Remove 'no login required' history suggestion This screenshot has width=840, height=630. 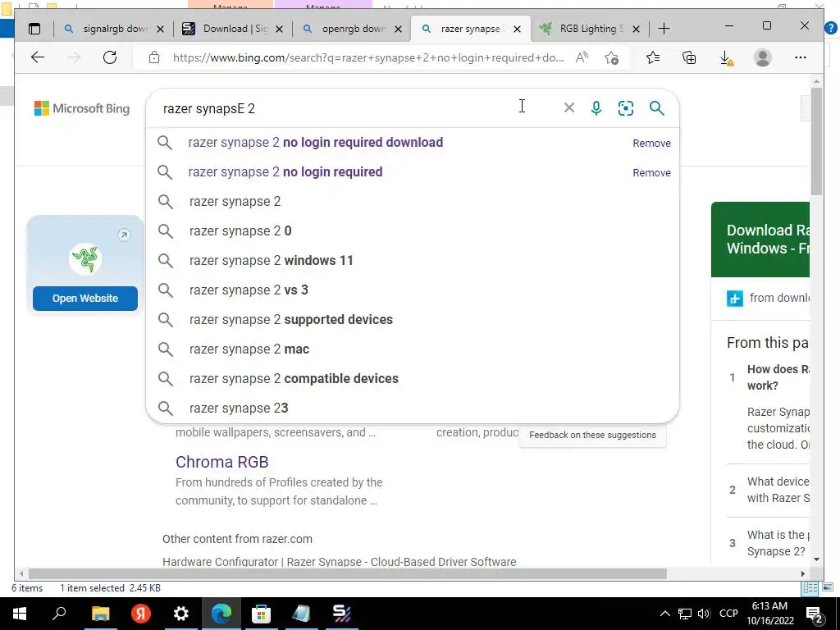pyautogui.click(x=651, y=172)
